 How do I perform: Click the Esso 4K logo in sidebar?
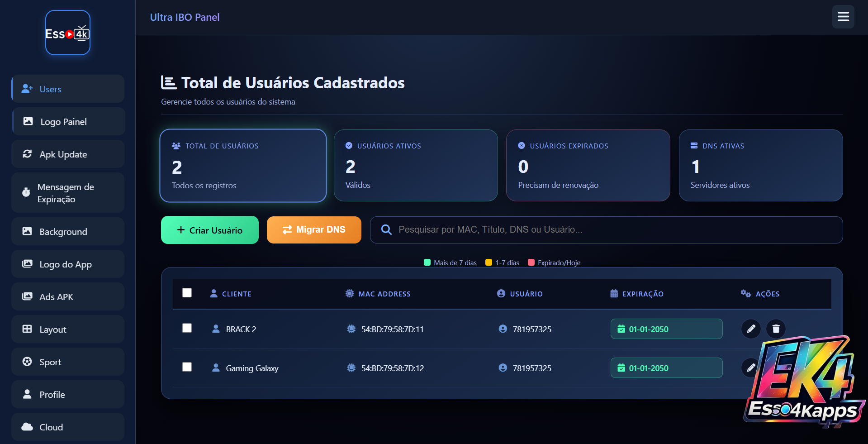coord(68,33)
